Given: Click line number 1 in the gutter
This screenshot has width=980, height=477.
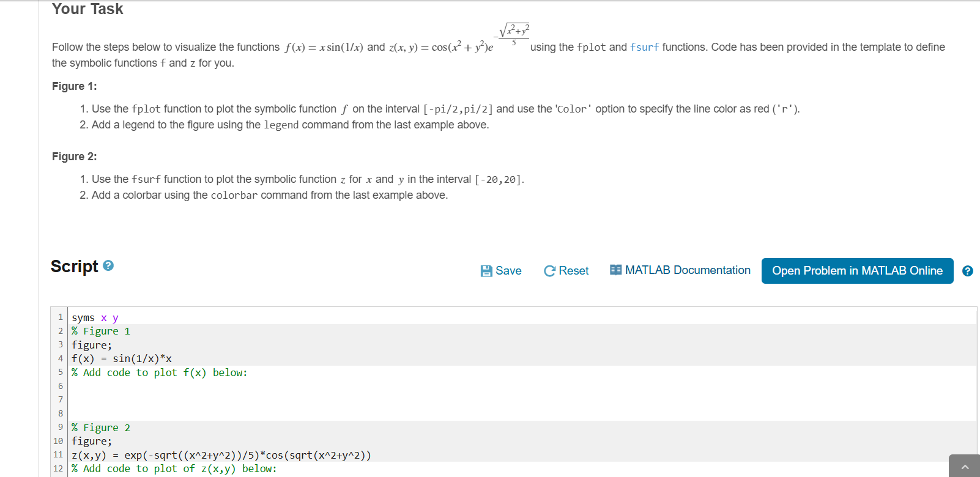Looking at the screenshot, I should pyautogui.click(x=61, y=317).
